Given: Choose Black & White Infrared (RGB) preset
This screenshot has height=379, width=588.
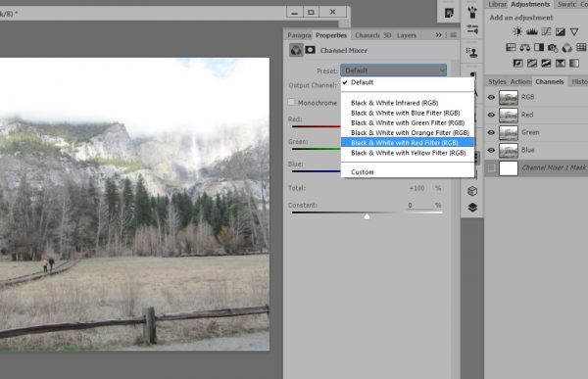Looking at the screenshot, I should pos(408,103).
